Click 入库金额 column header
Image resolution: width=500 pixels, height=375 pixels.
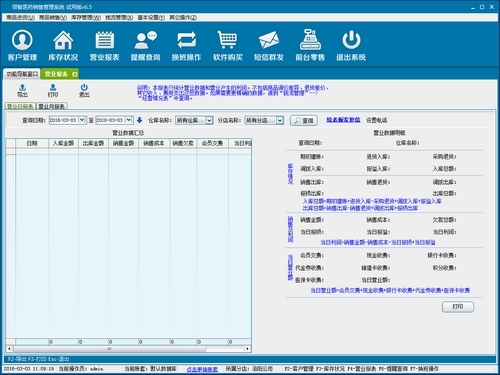click(x=63, y=143)
